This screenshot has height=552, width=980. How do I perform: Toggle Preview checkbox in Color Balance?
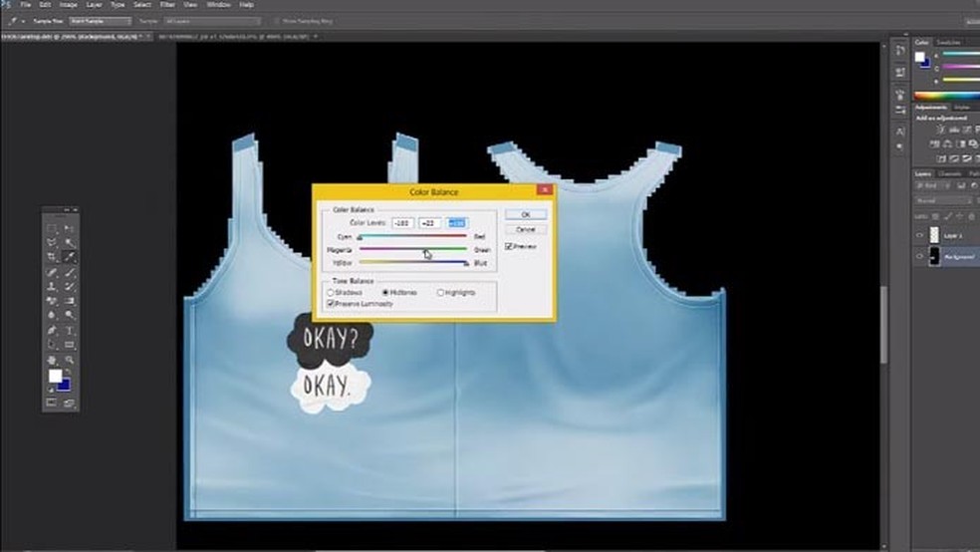(x=509, y=246)
